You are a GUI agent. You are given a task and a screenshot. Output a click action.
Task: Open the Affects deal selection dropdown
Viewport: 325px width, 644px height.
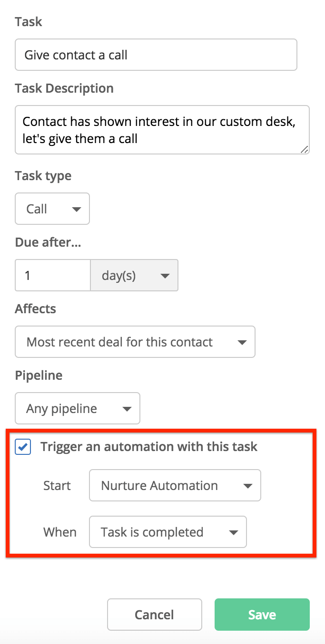[x=135, y=342]
